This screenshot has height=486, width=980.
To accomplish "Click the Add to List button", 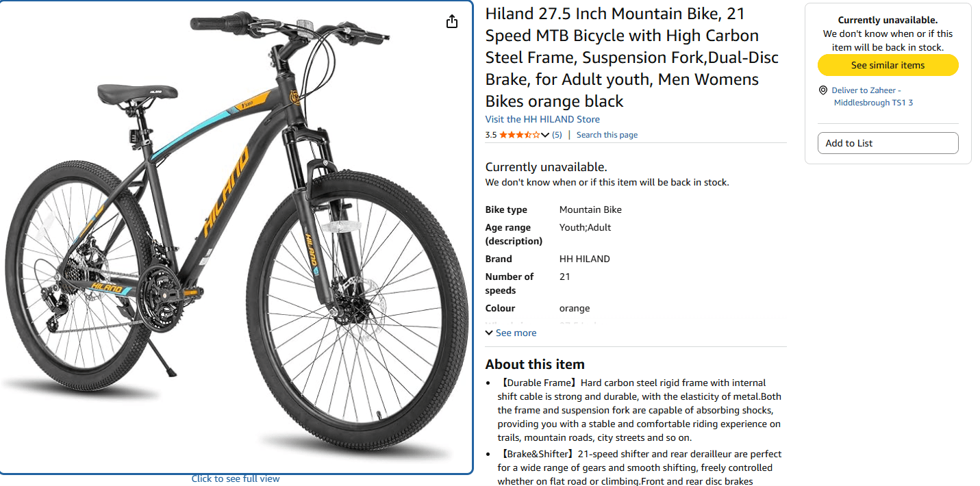I will coord(888,143).
